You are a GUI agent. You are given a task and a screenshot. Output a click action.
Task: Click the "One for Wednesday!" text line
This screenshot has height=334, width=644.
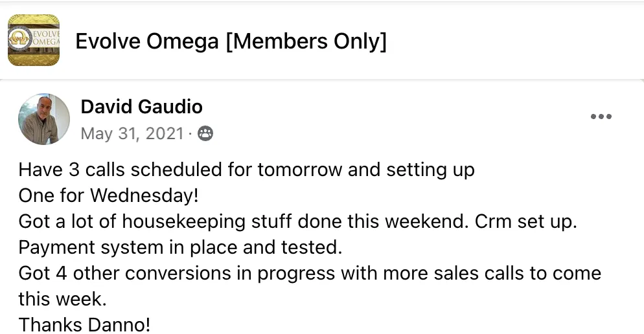(108, 195)
